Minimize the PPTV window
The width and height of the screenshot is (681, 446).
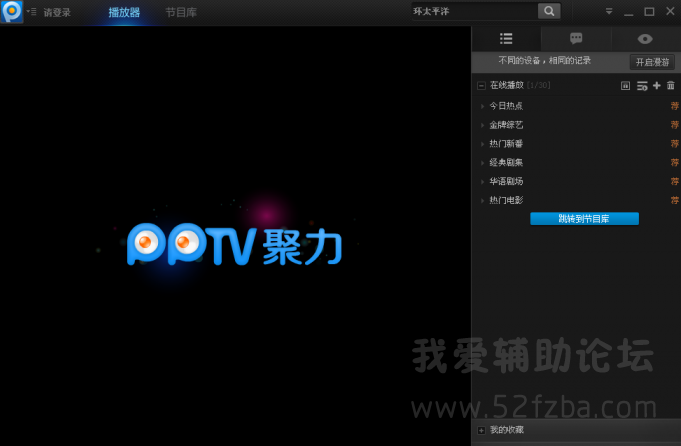pyautogui.click(x=628, y=13)
